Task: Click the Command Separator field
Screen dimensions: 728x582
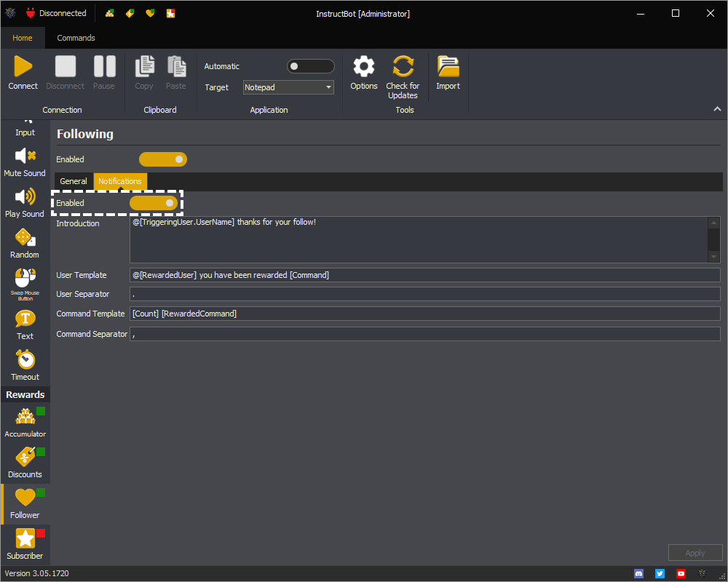Action: point(425,334)
